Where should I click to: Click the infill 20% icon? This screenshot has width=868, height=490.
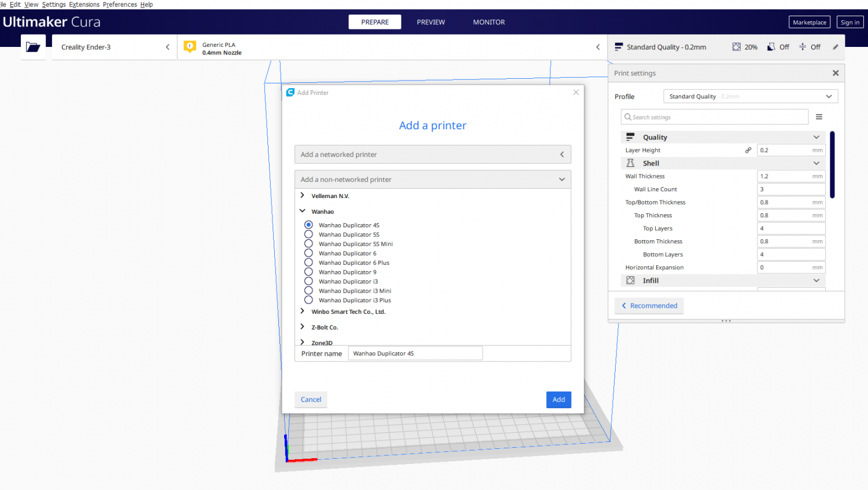pyautogui.click(x=736, y=47)
